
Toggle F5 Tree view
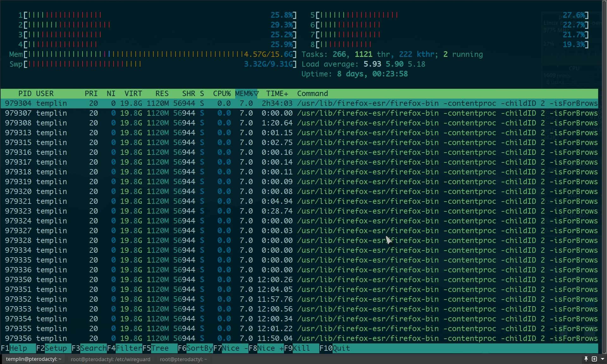(160, 348)
